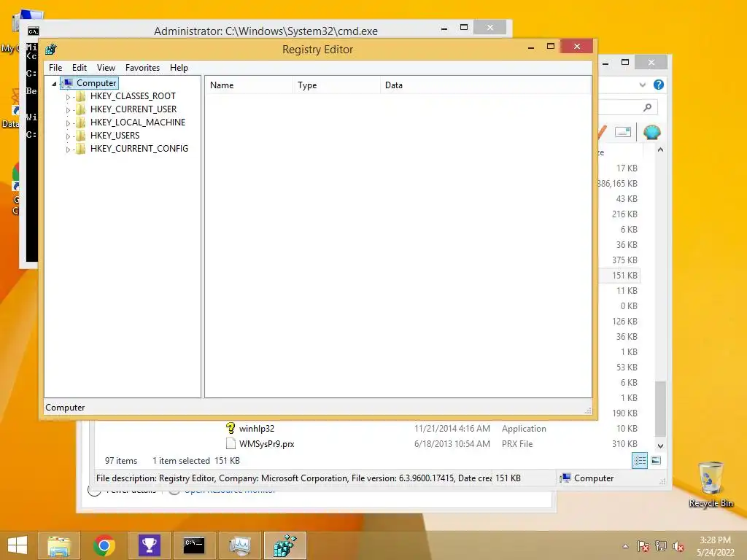Open File Explorer from taskbar
The image size is (747, 560).
tap(59, 545)
